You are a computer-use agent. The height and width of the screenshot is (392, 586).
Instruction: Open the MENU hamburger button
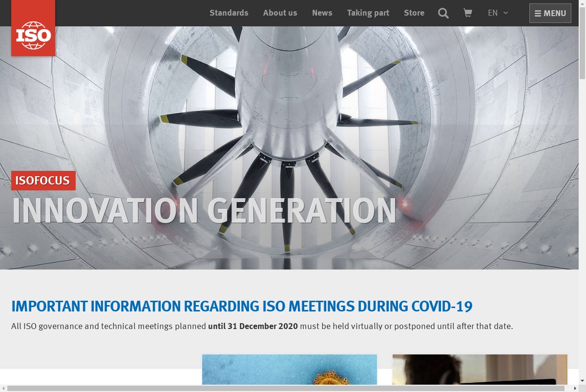click(x=550, y=13)
